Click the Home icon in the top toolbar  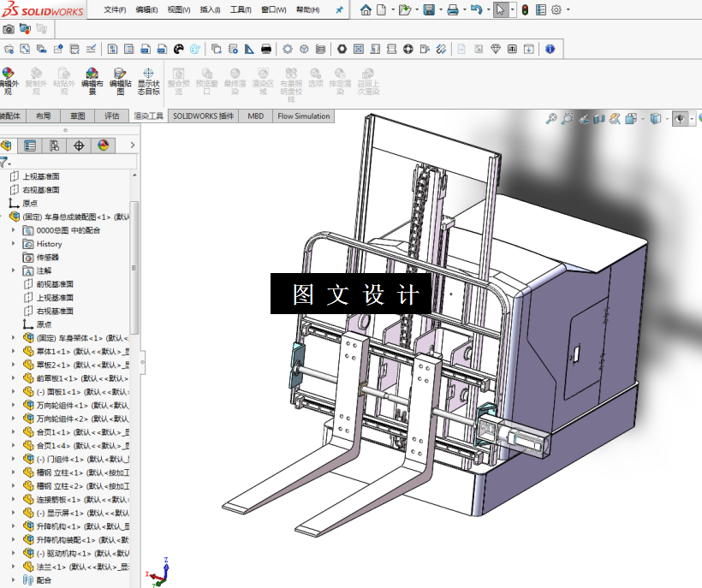366,10
